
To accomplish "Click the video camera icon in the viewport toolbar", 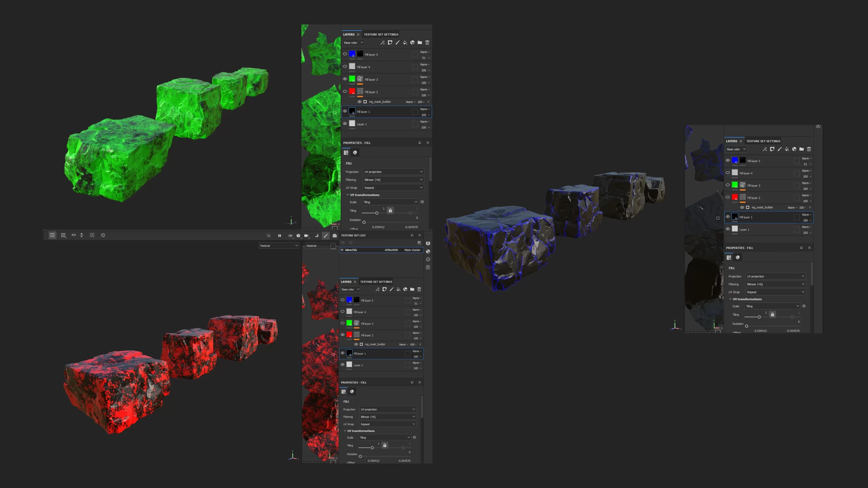I will [x=307, y=236].
